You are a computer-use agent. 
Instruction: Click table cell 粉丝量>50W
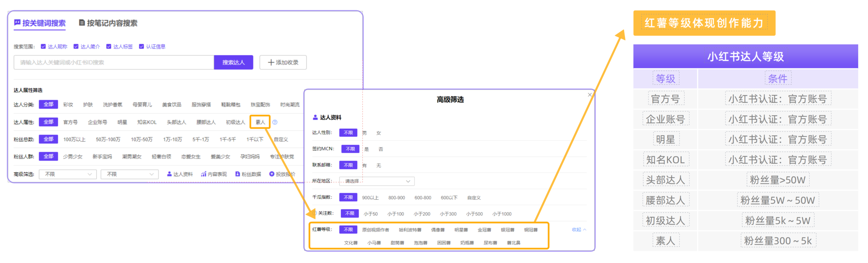pos(778,180)
